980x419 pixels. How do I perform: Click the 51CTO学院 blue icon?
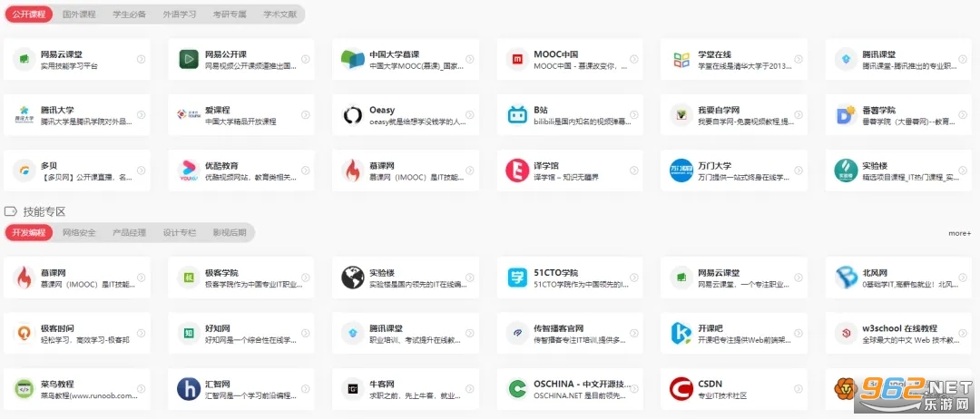point(517,278)
